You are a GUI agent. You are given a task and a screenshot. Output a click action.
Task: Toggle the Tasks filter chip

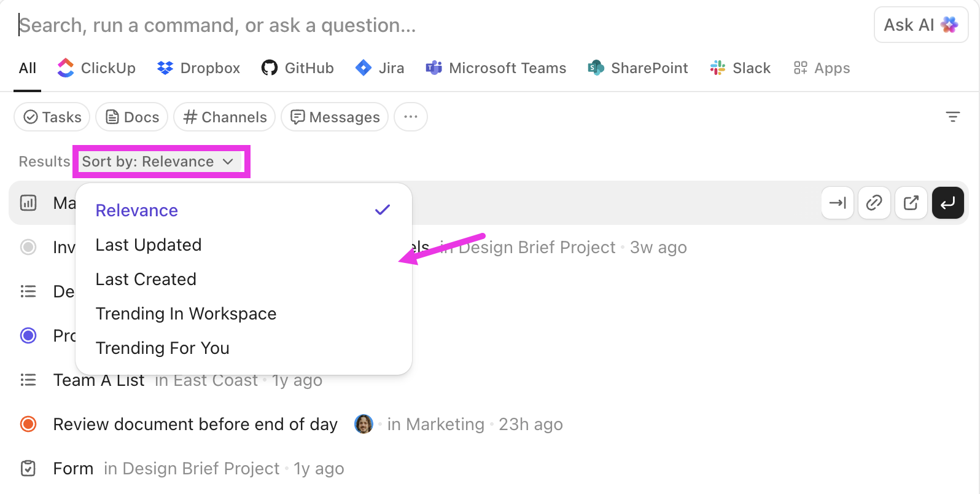click(x=52, y=117)
